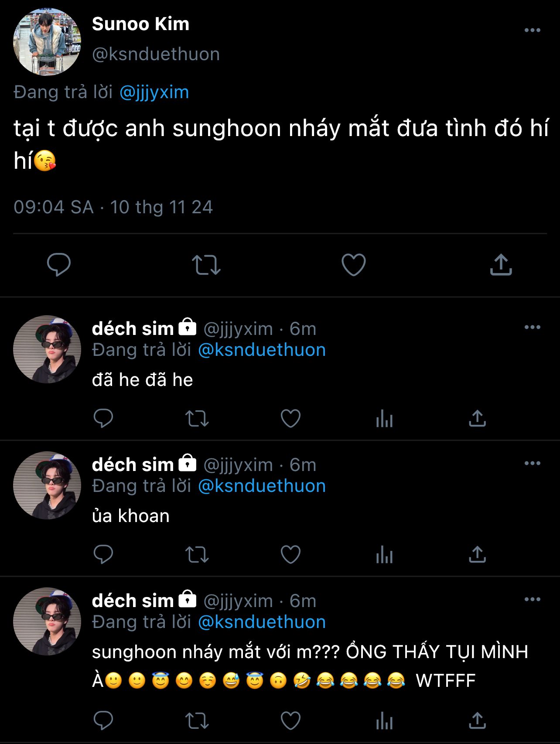Retweet the "ủa khoan" reply
Viewport: 560px width, 744px height.
(197, 555)
